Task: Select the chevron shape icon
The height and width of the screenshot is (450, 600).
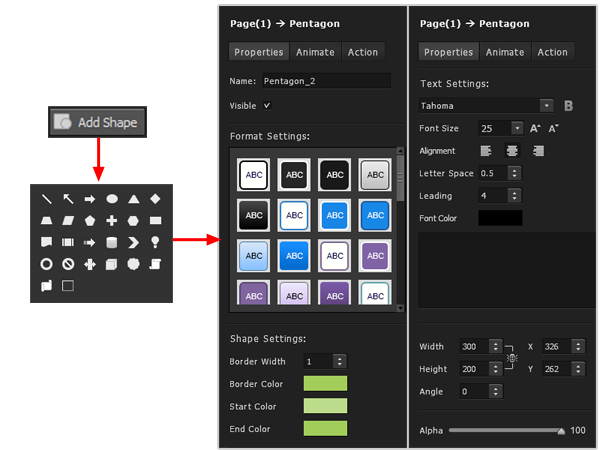Action: point(134,242)
